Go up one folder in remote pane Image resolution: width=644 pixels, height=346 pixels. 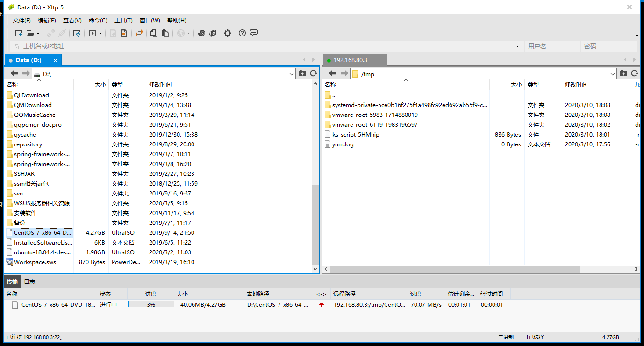623,73
